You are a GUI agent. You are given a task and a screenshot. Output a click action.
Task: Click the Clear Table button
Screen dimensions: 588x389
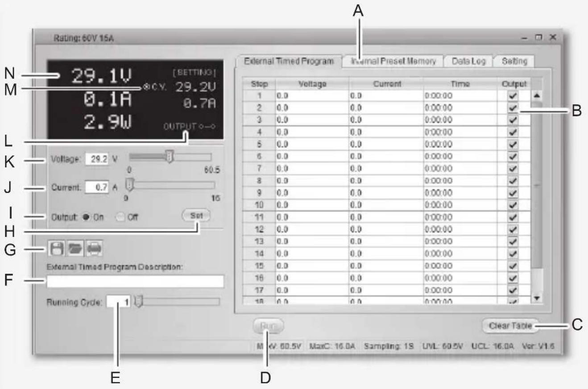(x=510, y=326)
